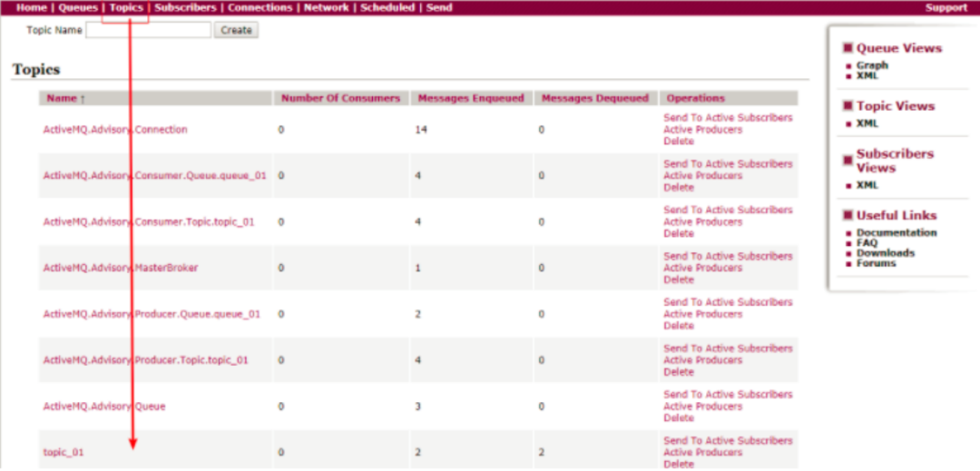The width and height of the screenshot is (980, 471).
Task: Go to the Queues page
Action: click(x=78, y=7)
